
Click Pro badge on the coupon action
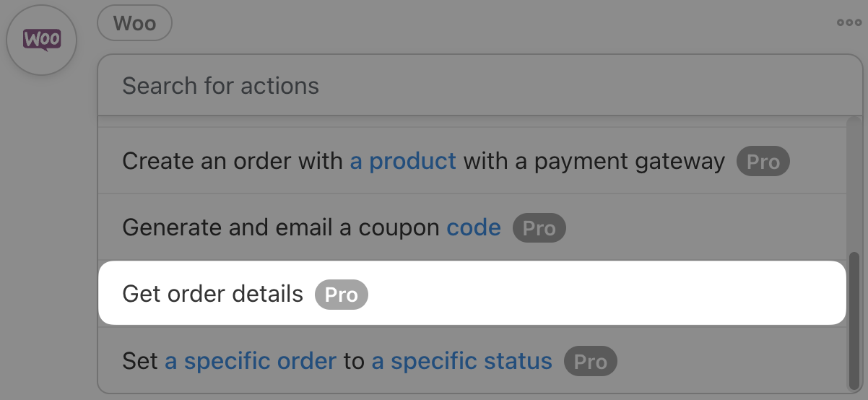pos(539,229)
